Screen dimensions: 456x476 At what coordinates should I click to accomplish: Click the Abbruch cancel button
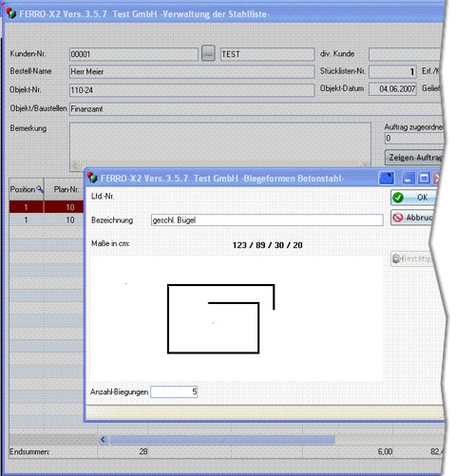coord(411,218)
